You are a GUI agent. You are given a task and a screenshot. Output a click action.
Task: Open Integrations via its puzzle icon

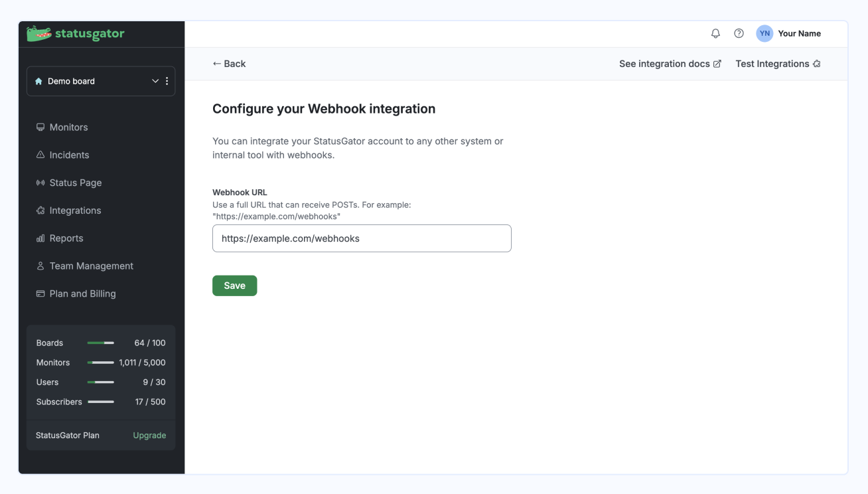point(40,210)
